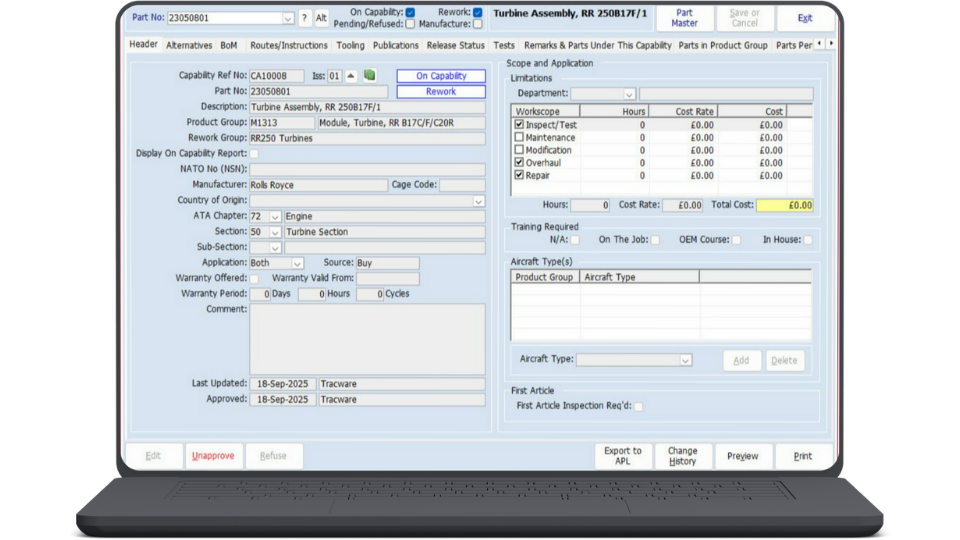Click the yellow Total Cost field
The width and height of the screenshot is (960, 540).
[784, 205]
